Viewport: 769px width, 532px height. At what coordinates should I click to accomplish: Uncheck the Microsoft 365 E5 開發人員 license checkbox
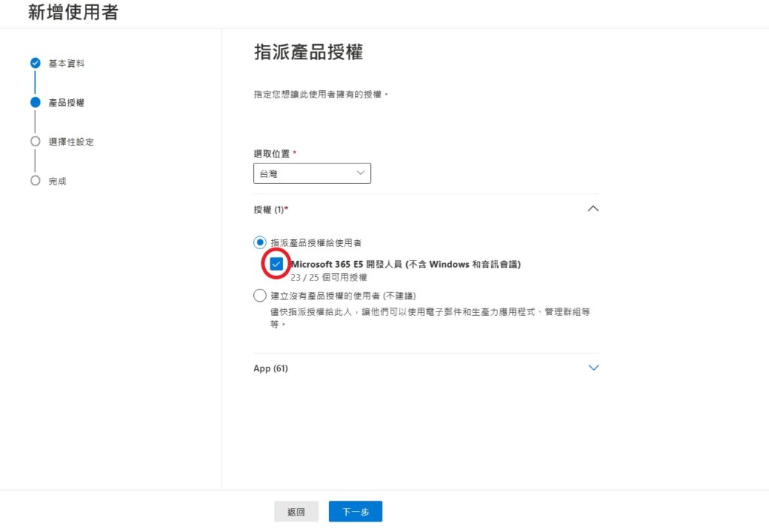[276, 264]
